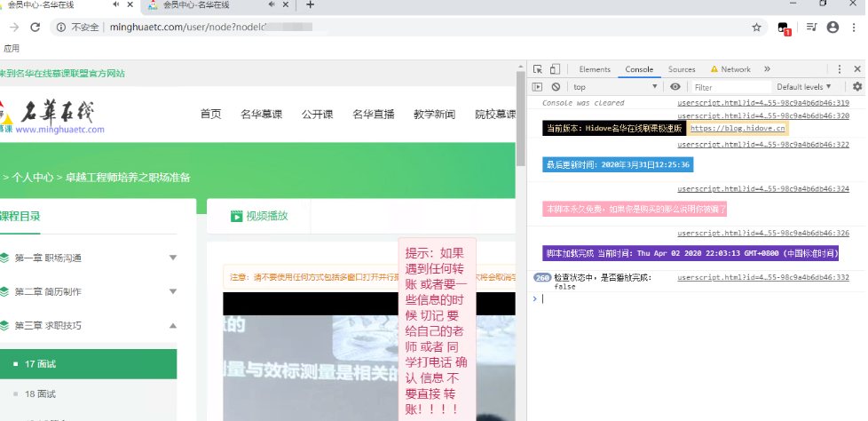The height and width of the screenshot is (421, 868).
Task: Open the 名华慕课 menu item
Action: pos(261,115)
